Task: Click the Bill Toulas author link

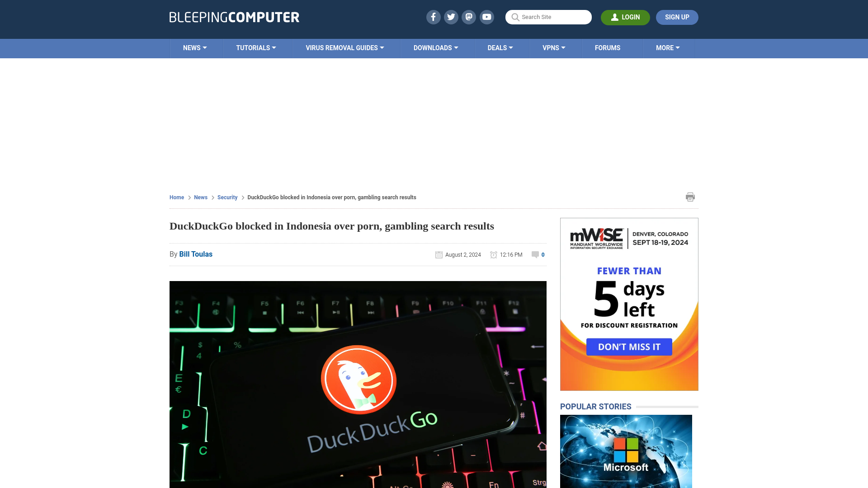Action: point(196,254)
